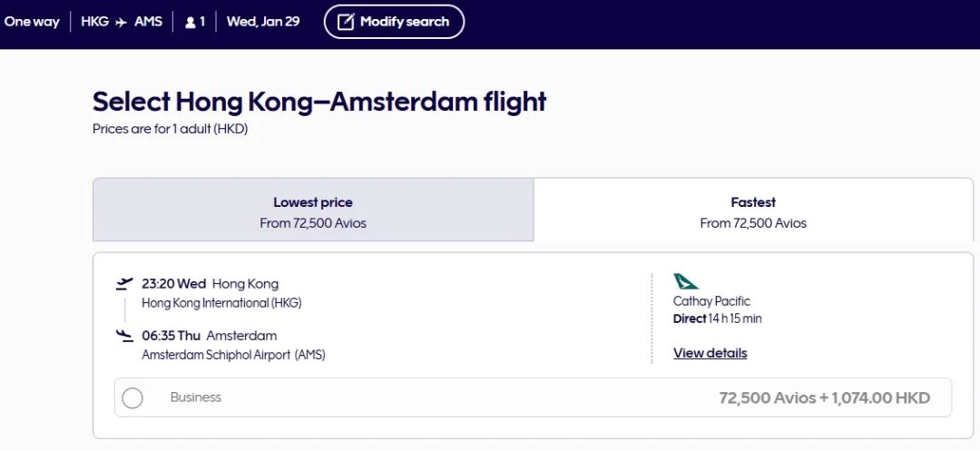Click the pencil edit icon in Modify search
The image size is (980, 451).
pyautogui.click(x=345, y=22)
